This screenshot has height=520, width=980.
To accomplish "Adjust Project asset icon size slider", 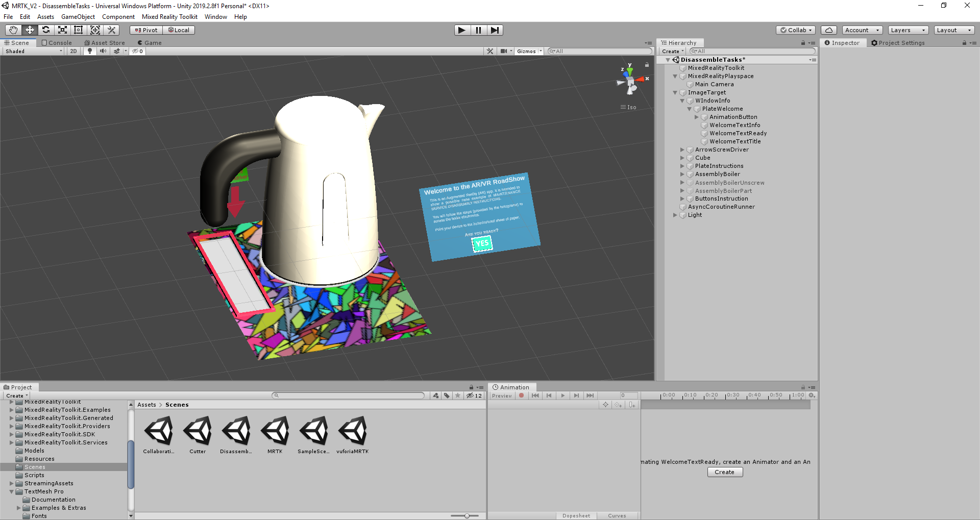I will pyautogui.click(x=465, y=516).
